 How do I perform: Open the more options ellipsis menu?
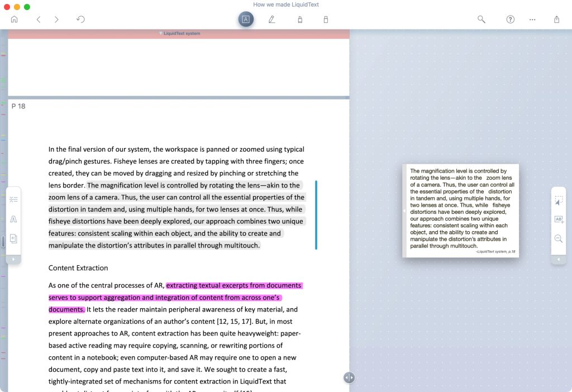[x=532, y=20]
